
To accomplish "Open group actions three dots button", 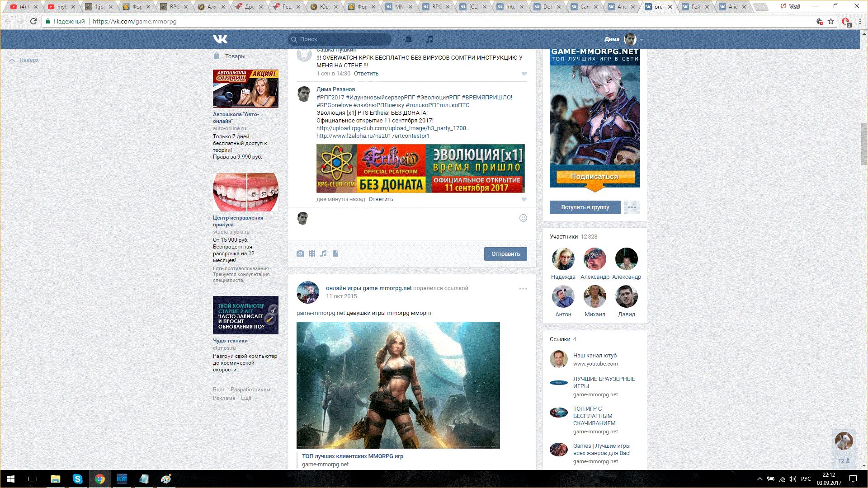I will click(632, 207).
